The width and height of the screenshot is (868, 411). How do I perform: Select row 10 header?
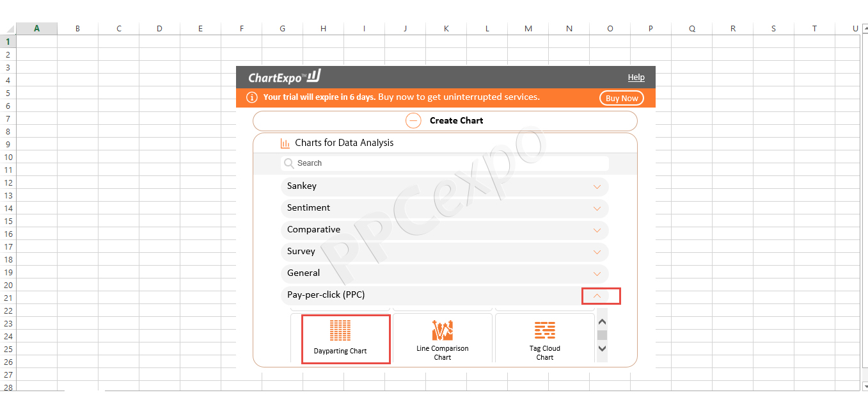(x=8, y=157)
